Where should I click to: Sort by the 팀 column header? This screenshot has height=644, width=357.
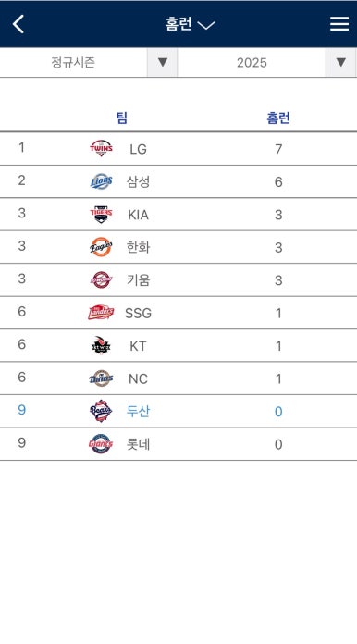[x=122, y=118]
